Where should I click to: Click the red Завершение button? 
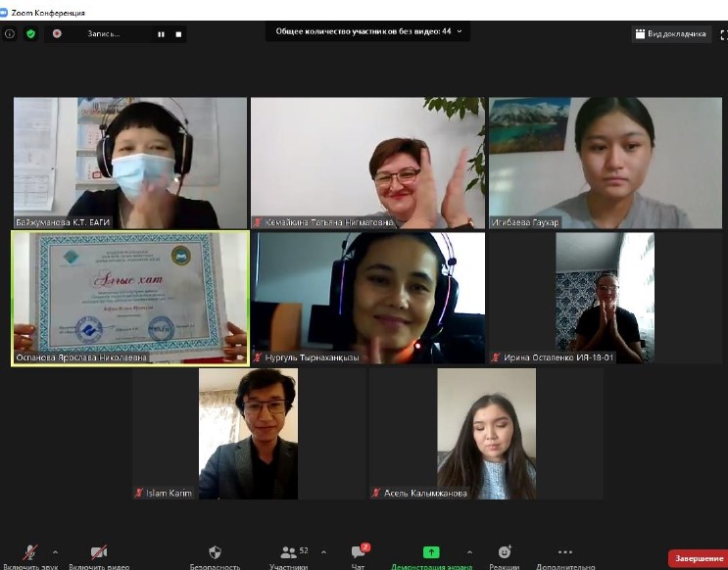coord(697,558)
